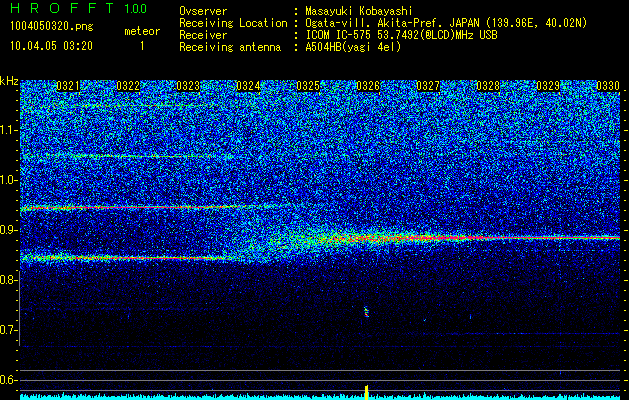This screenshot has width=629, height=400.
Task: Click the 'Ovserver' field label
Action: [x=203, y=11]
